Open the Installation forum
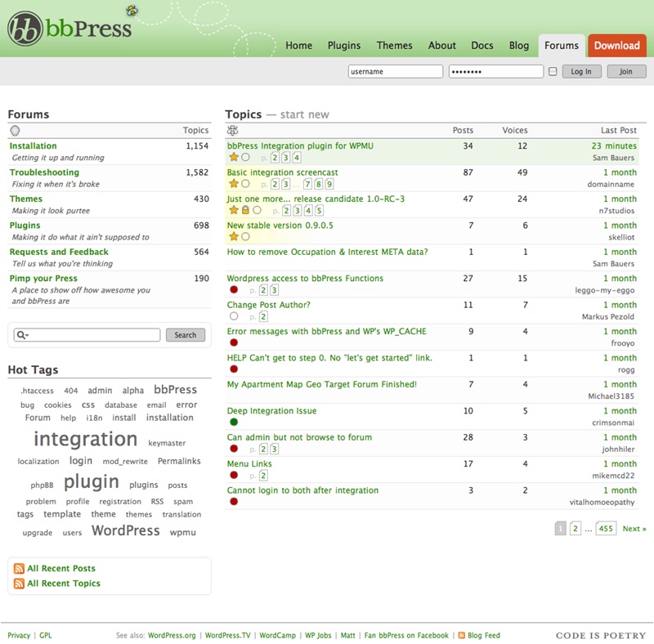The width and height of the screenshot is (654, 644). click(33, 146)
